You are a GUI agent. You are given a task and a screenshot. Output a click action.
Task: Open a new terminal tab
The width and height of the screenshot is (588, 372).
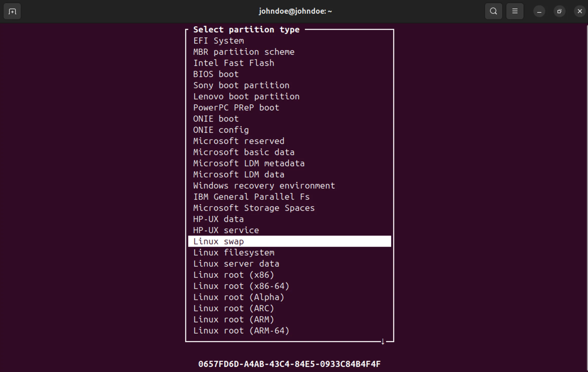[12, 11]
